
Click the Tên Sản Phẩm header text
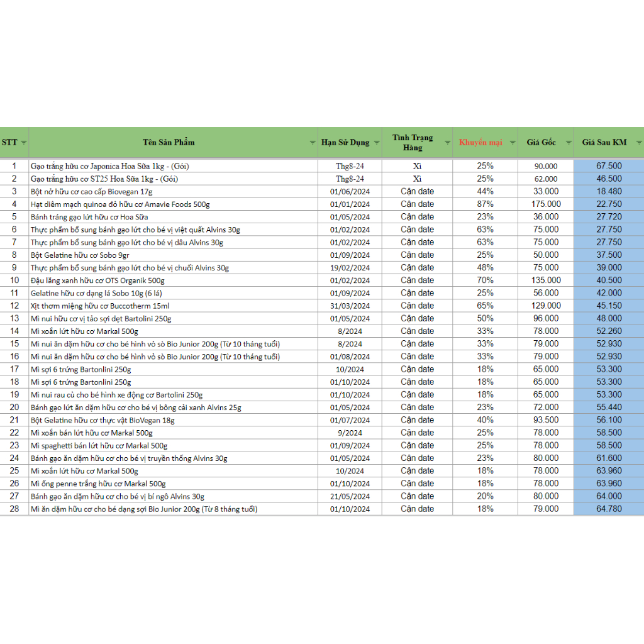[x=169, y=143]
